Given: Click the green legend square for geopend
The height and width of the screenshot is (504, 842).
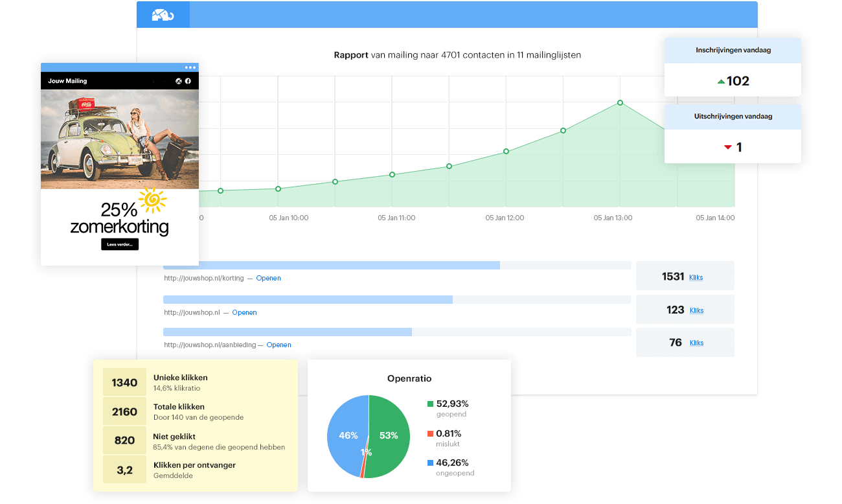Looking at the screenshot, I should [x=430, y=404].
